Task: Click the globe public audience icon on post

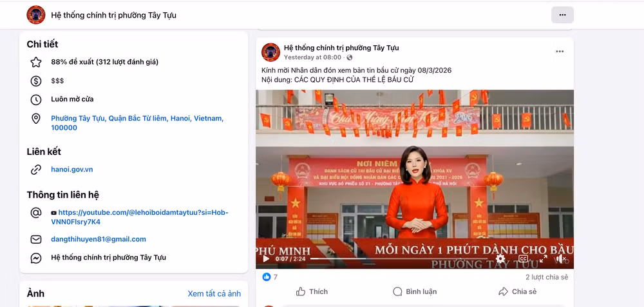Action: click(349, 57)
